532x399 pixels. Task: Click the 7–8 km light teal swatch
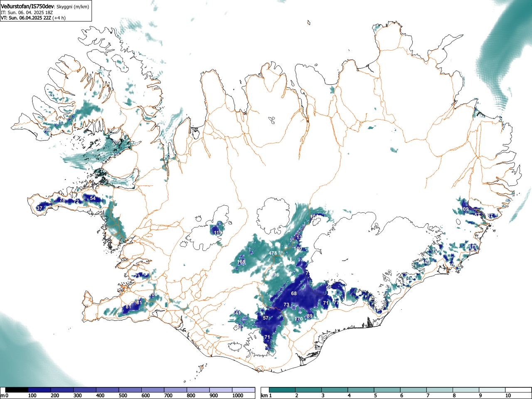441,390
